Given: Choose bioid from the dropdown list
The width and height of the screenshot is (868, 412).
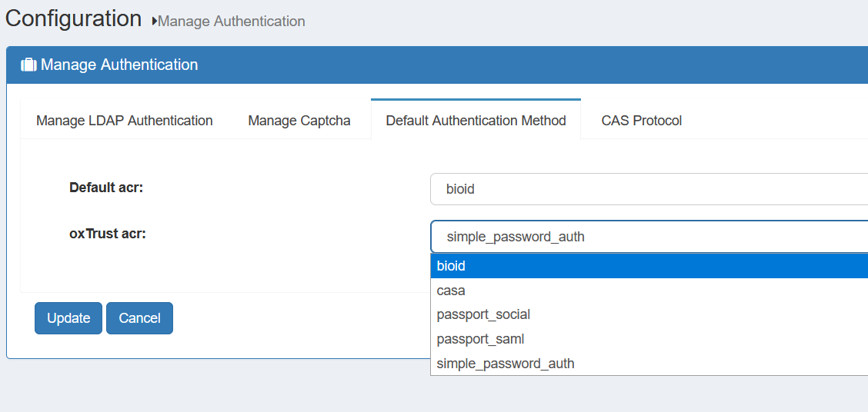Looking at the screenshot, I should [x=649, y=266].
